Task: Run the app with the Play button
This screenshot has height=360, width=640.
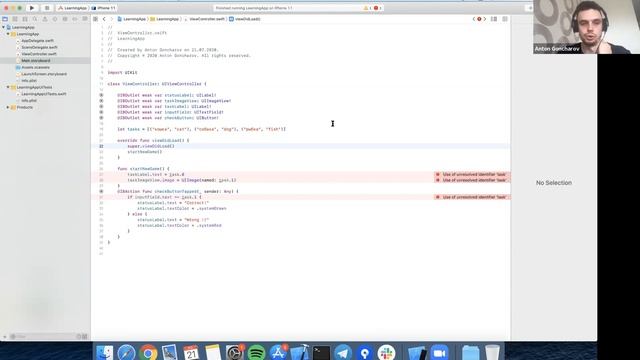Action: (x=32, y=8)
